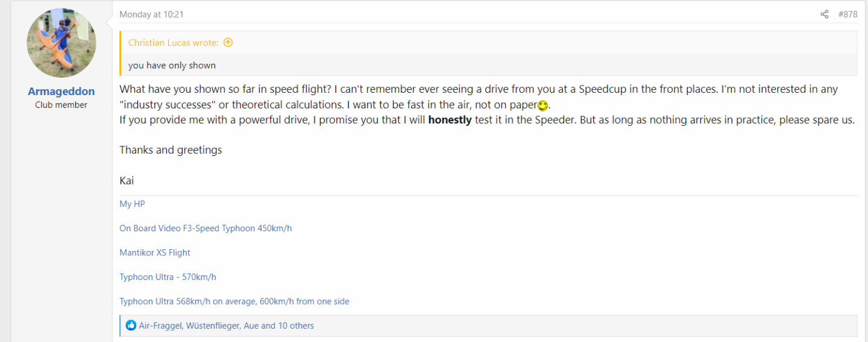Follow the 'Mantikor XS Flight' link
868x342 pixels.
point(155,253)
